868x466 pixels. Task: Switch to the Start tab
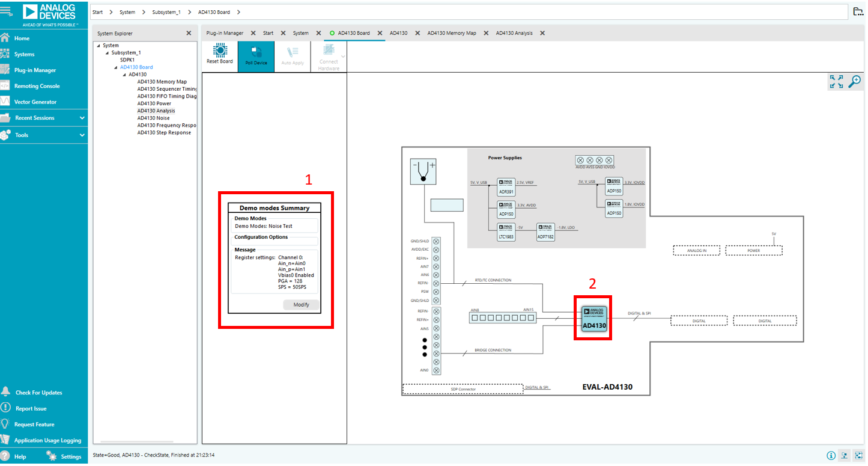click(268, 33)
